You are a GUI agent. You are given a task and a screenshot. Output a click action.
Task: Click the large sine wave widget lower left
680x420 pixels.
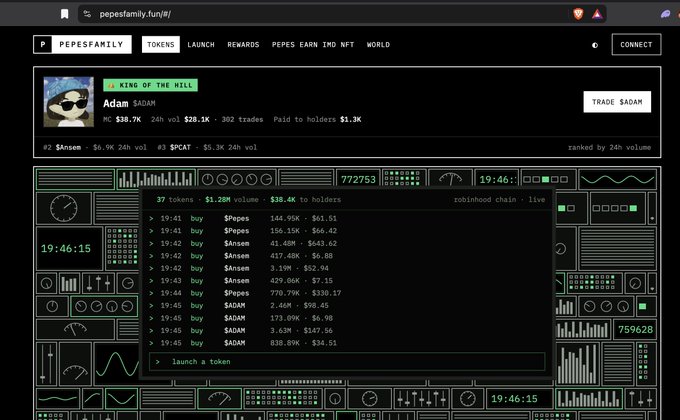click(116, 364)
